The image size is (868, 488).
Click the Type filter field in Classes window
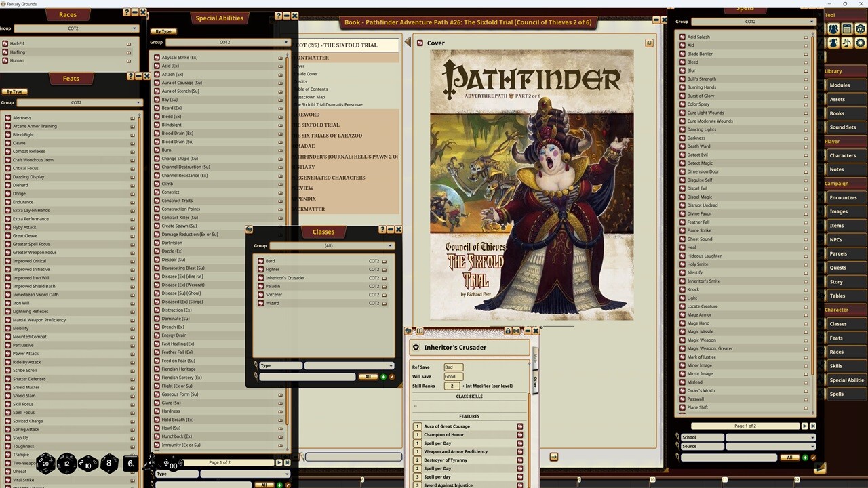point(279,365)
